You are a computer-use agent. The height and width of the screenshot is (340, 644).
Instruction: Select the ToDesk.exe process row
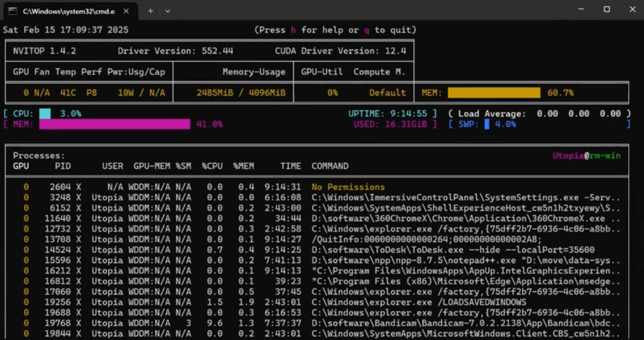[452, 250]
